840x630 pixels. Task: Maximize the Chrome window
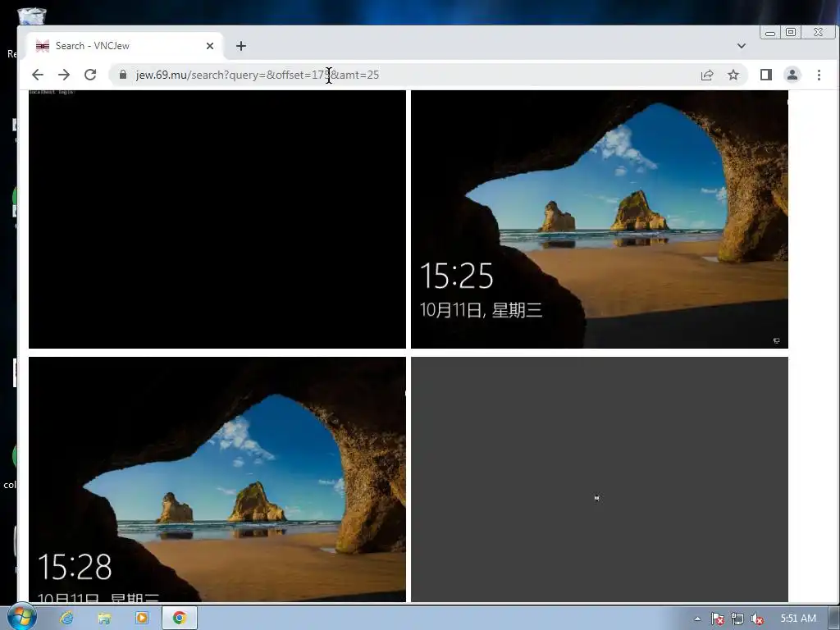791,33
